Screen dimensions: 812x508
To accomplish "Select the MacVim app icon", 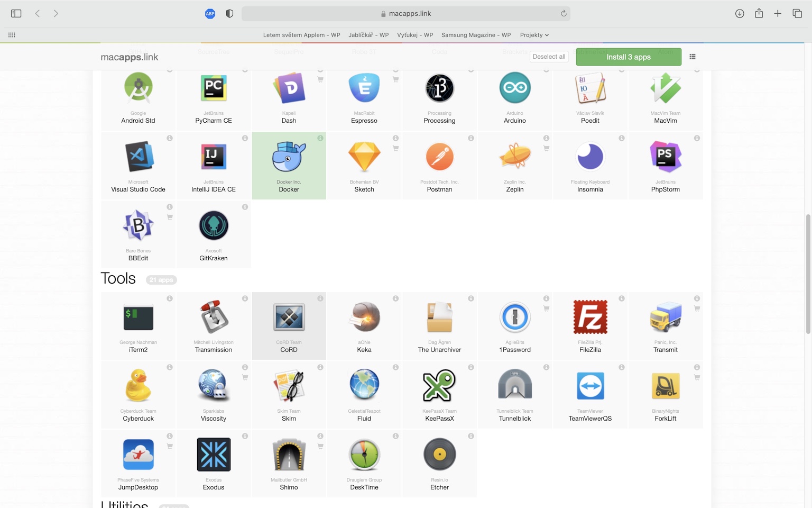I will (x=666, y=88).
